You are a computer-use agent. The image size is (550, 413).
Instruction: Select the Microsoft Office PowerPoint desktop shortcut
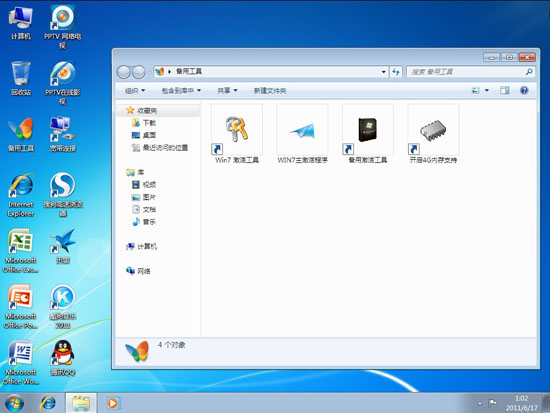pos(21,307)
